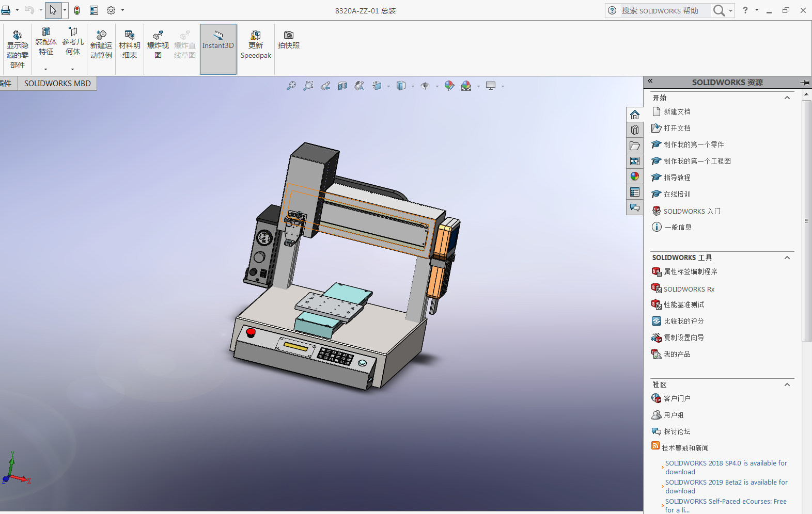Open the Design Library task pane tab
This screenshot has width=812, height=514.
coord(635,130)
